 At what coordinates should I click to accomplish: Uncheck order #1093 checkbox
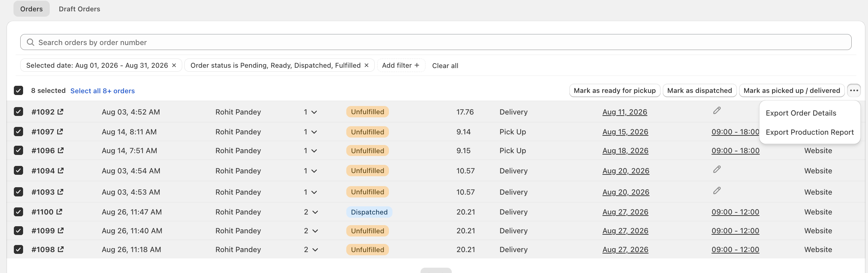(x=18, y=192)
